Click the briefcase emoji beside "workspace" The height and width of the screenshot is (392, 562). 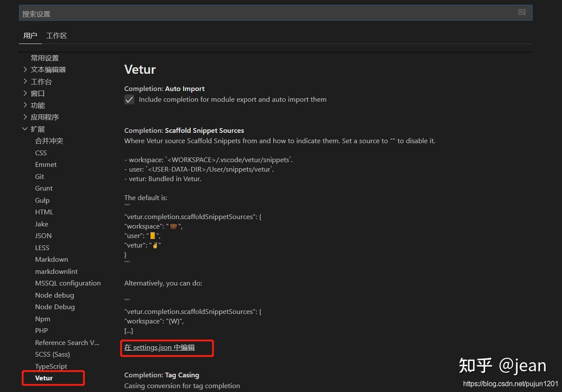tap(174, 226)
